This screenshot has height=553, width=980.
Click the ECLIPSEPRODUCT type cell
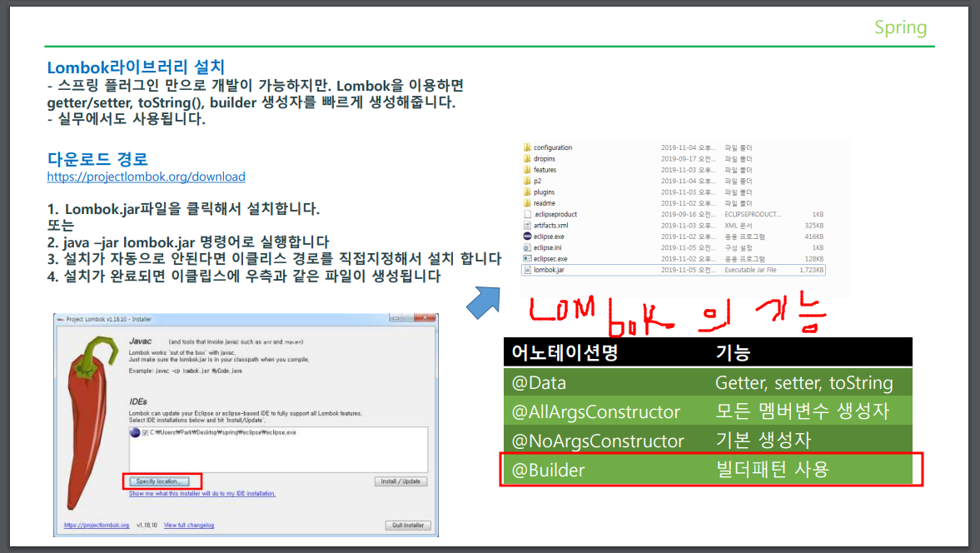click(x=753, y=214)
